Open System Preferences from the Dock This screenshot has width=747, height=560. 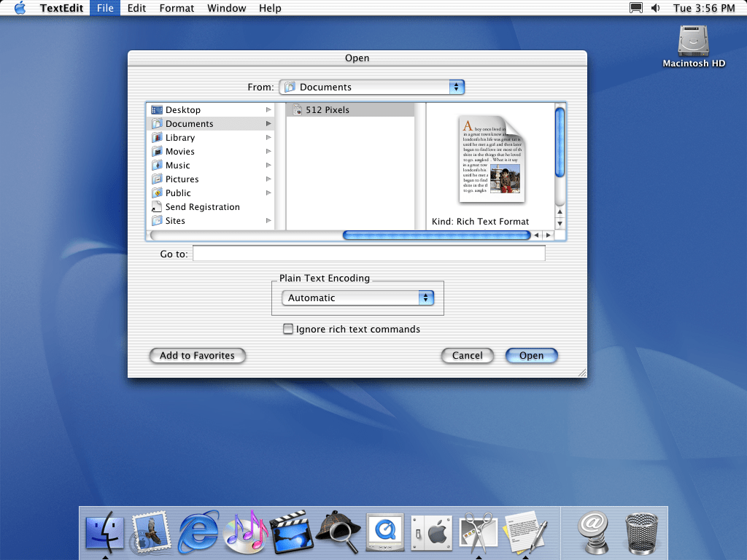(x=431, y=532)
